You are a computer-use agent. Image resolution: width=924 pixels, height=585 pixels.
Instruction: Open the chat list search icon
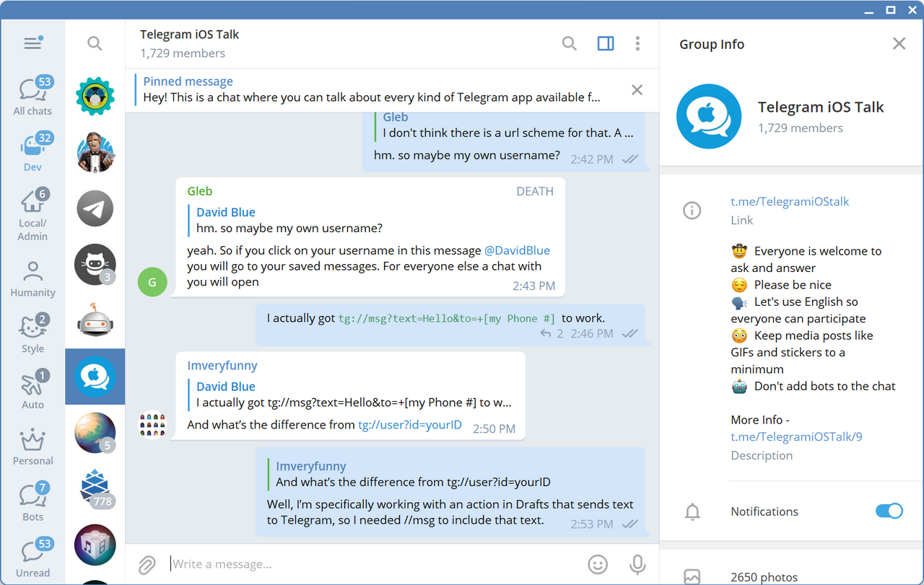tap(95, 43)
